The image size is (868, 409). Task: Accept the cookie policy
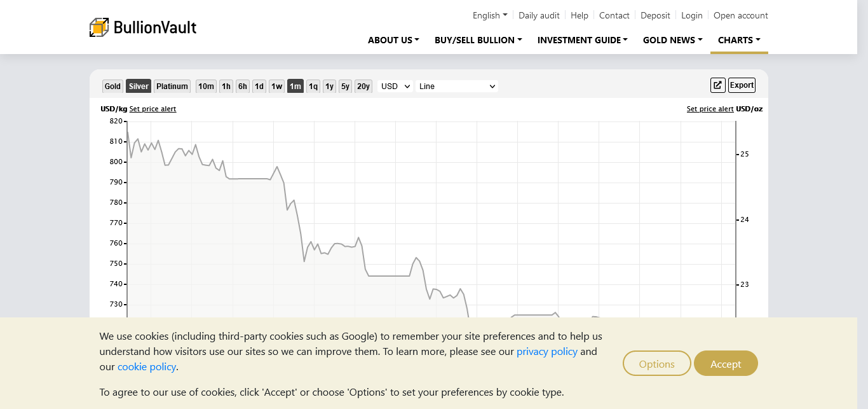pos(726,364)
